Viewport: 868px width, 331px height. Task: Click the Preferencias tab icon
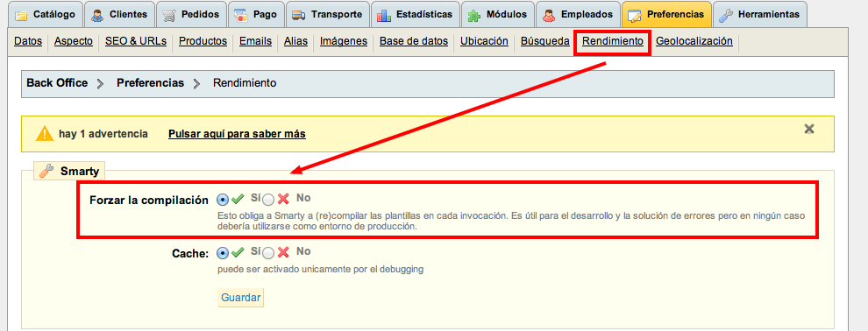tap(635, 15)
